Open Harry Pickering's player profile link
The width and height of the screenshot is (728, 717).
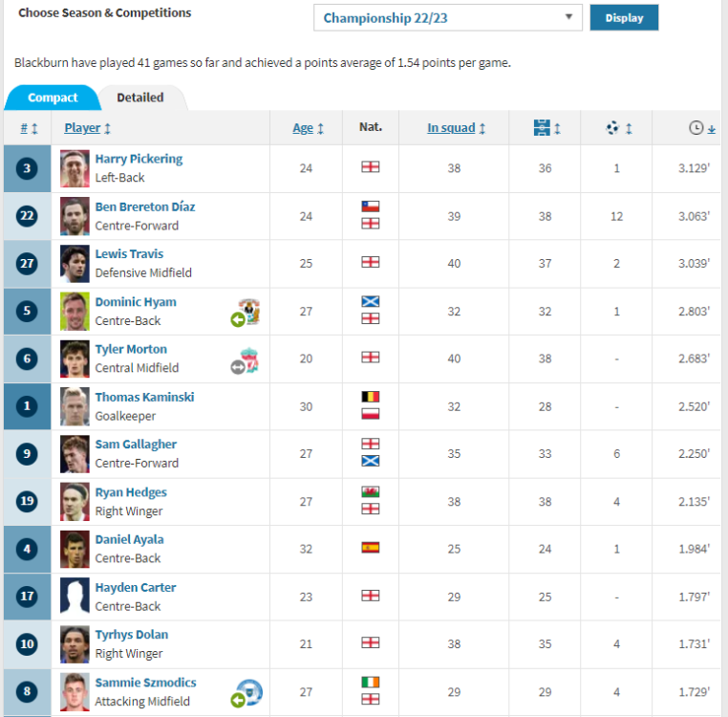(x=139, y=159)
